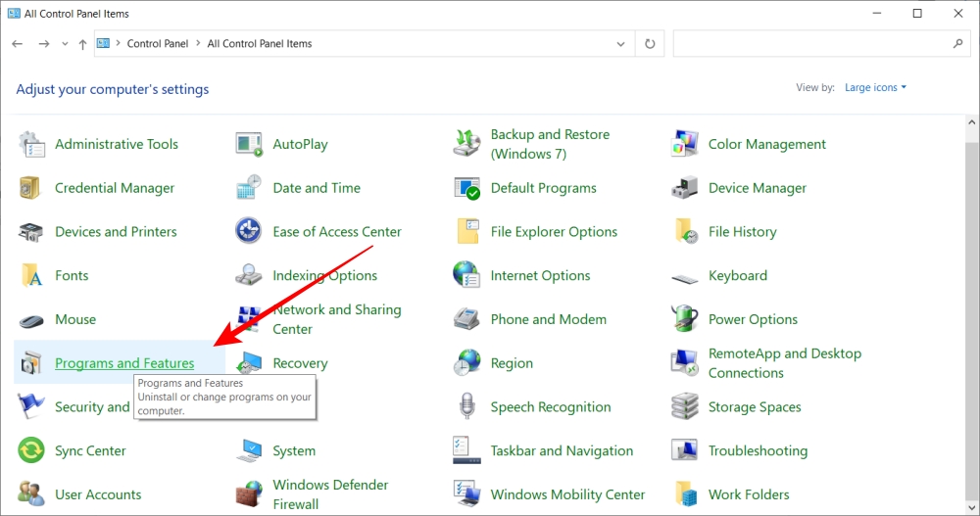Open the View by Large icons dropdown
The width and height of the screenshot is (980, 516).
coord(875,87)
